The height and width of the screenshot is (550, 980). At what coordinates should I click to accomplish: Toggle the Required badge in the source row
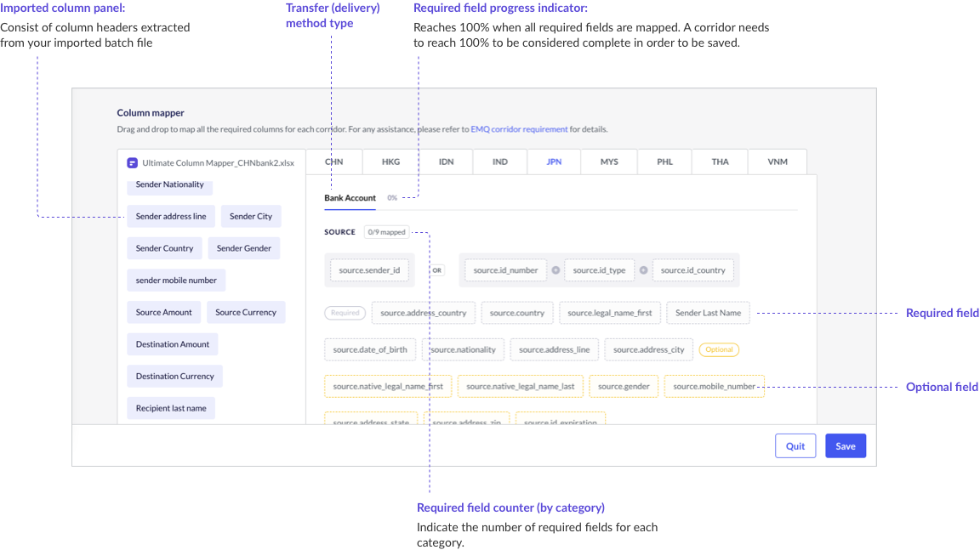(x=345, y=312)
